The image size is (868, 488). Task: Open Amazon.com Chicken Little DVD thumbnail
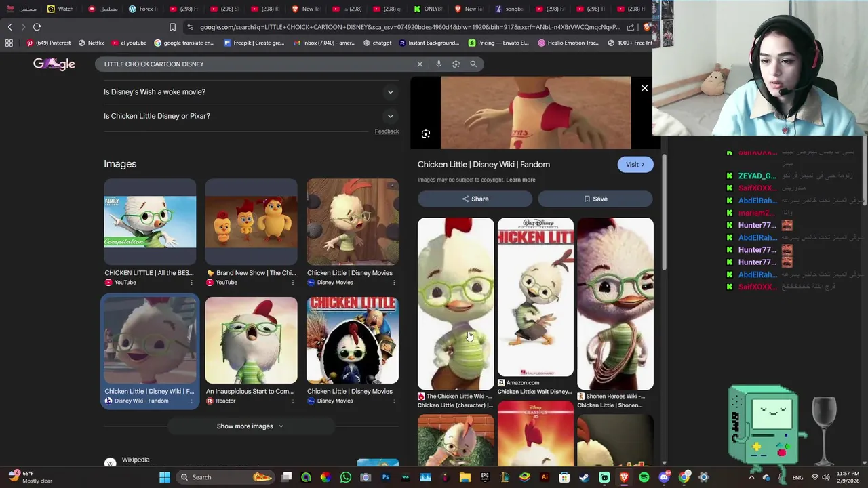point(535,297)
